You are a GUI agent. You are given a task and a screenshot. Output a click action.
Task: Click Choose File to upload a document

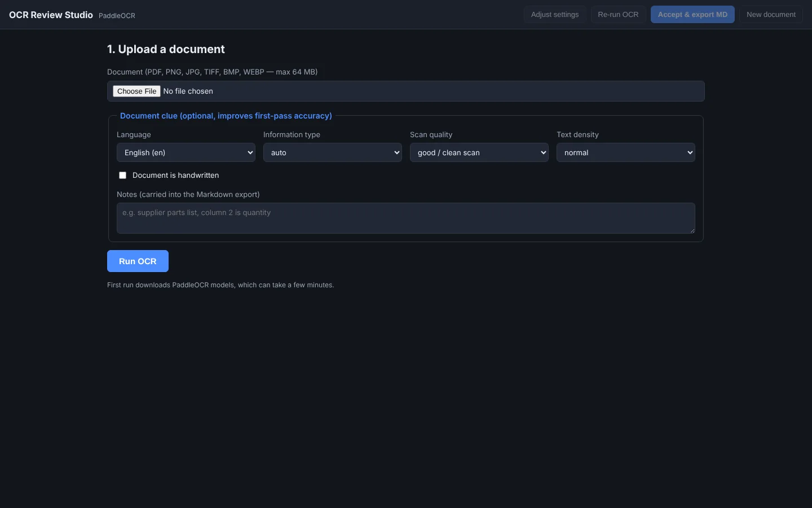[136, 91]
